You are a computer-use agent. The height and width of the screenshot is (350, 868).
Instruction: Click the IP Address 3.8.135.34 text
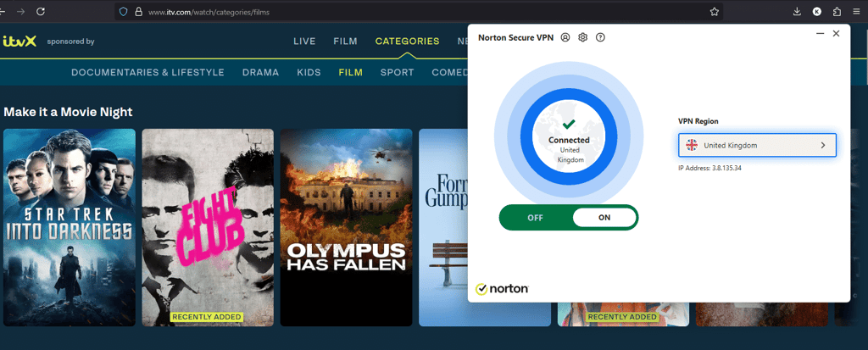click(x=709, y=168)
